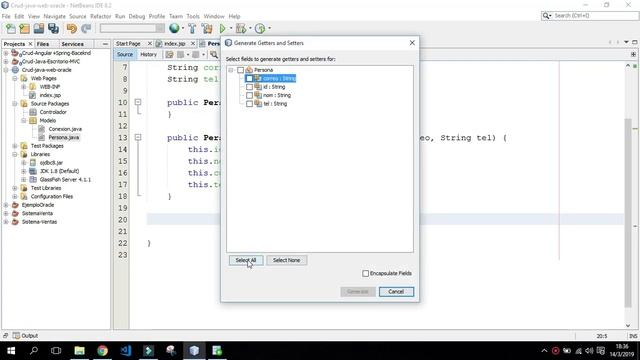
Task: Click the Clean and Build icon
Action: pyautogui.click(x=207, y=29)
